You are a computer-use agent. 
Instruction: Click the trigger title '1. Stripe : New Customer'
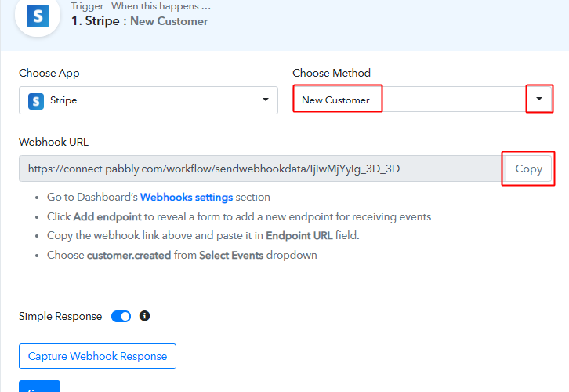140,21
